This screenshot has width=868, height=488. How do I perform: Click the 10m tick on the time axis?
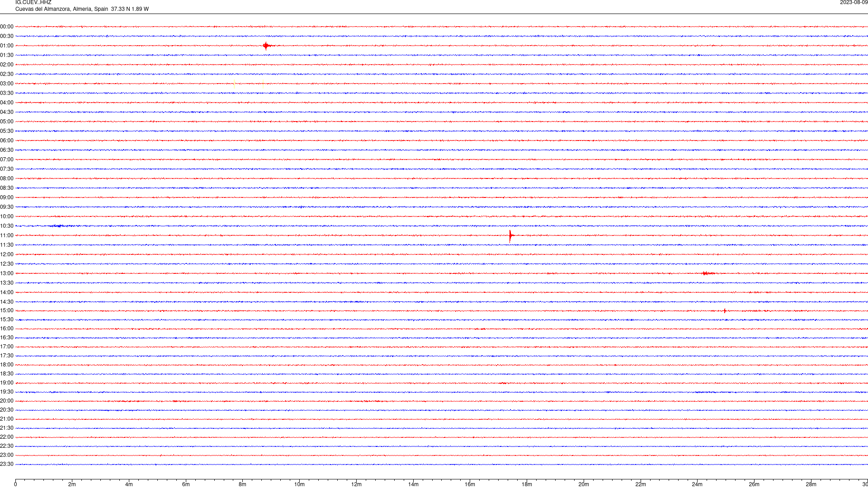pyautogui.click(x=299, y=484)
